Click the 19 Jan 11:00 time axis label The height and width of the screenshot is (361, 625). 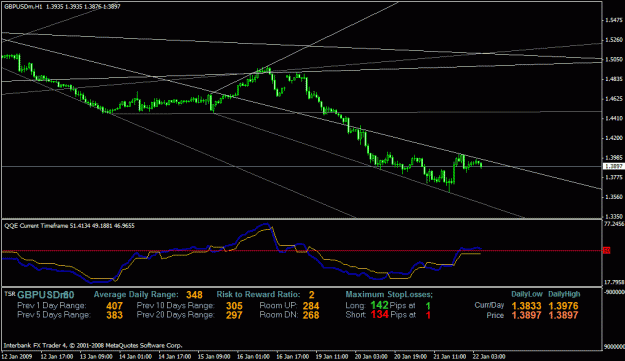tap(332, 356)
